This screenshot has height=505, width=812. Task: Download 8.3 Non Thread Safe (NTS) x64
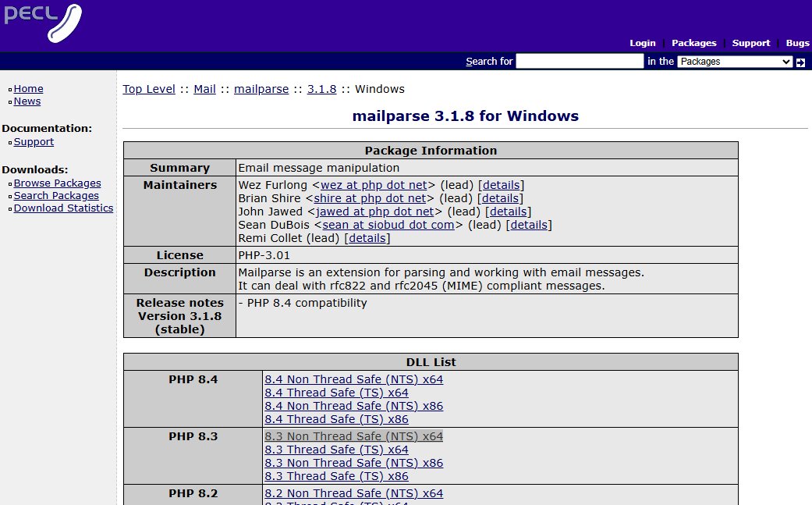[353, 436]
